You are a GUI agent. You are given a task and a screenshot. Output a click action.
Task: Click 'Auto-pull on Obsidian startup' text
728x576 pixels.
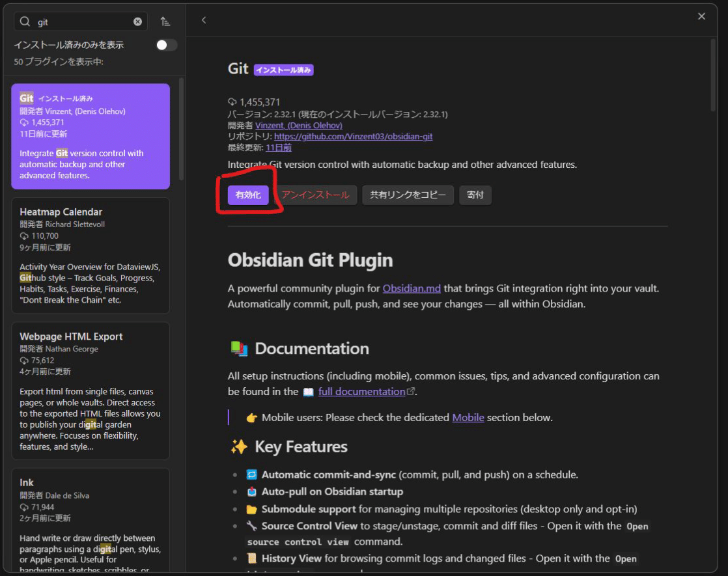[x=333, y=491]
